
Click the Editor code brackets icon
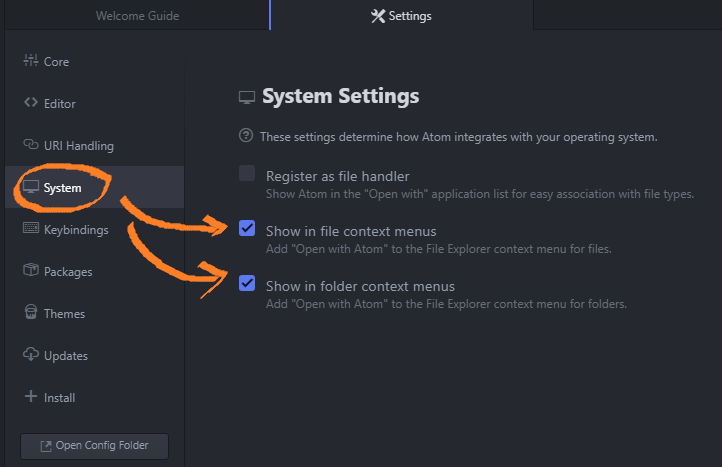[31, 102]
